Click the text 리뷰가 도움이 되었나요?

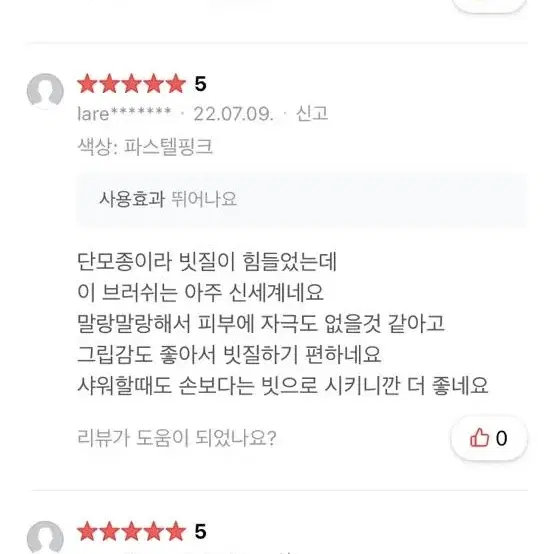[177, 438]
